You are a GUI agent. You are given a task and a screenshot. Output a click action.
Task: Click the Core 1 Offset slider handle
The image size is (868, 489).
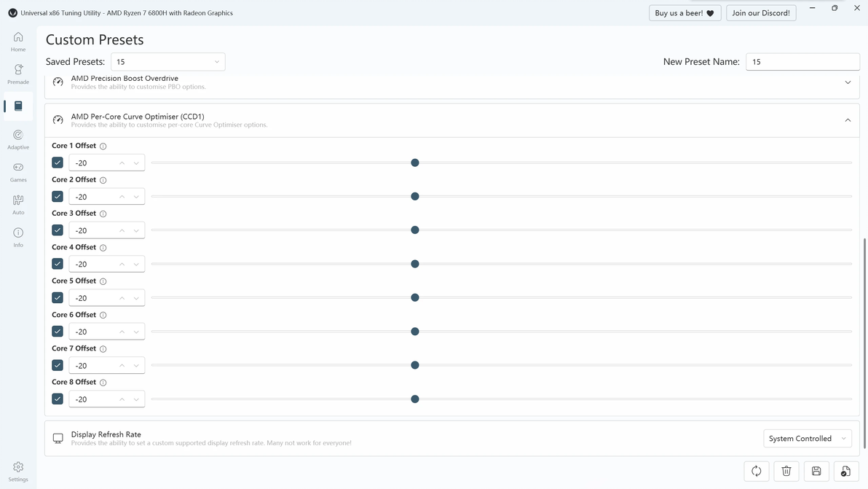(414, 163)
